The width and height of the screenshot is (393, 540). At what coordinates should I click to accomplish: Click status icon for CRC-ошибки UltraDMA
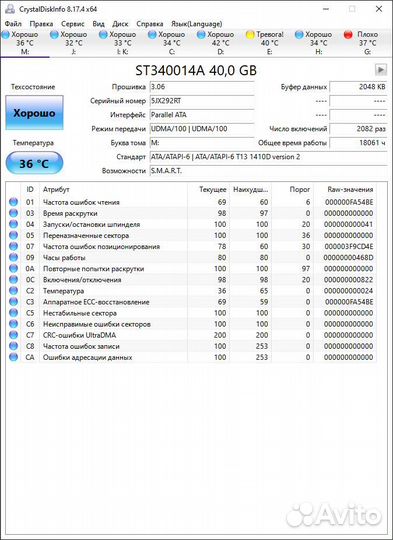(13, 335)
